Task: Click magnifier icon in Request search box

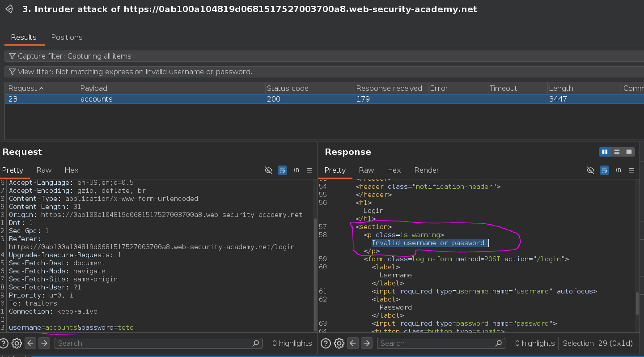Action: (256, 343)
